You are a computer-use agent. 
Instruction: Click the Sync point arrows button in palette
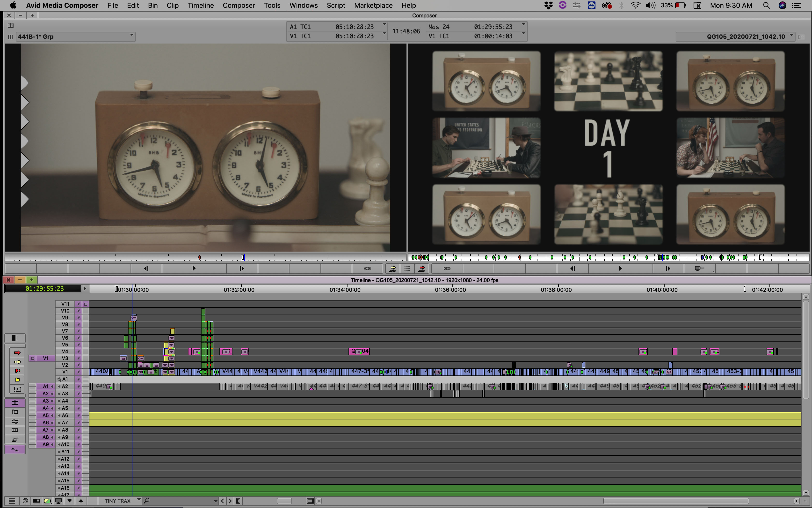click(15, 449)
